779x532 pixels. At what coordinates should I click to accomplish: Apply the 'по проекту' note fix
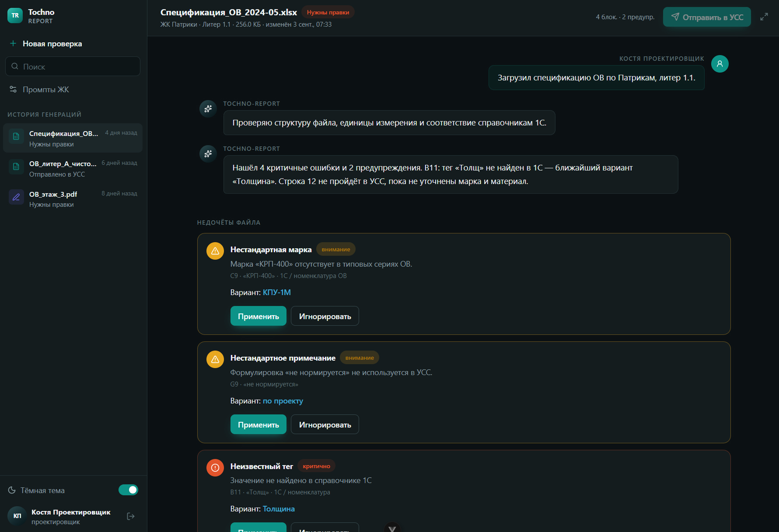(259, 424)
